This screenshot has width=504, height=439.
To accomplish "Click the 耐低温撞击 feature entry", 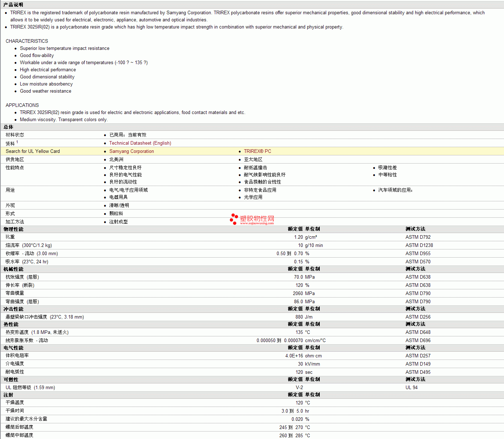I will point(256,167).
